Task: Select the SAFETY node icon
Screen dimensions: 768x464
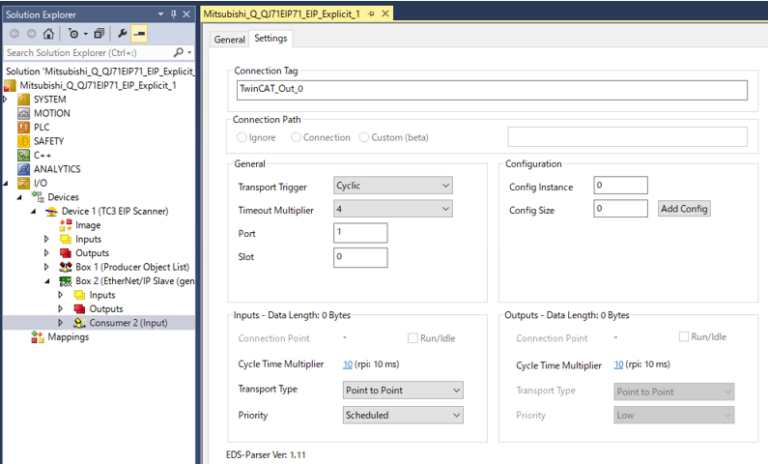Action: point(24,141)
